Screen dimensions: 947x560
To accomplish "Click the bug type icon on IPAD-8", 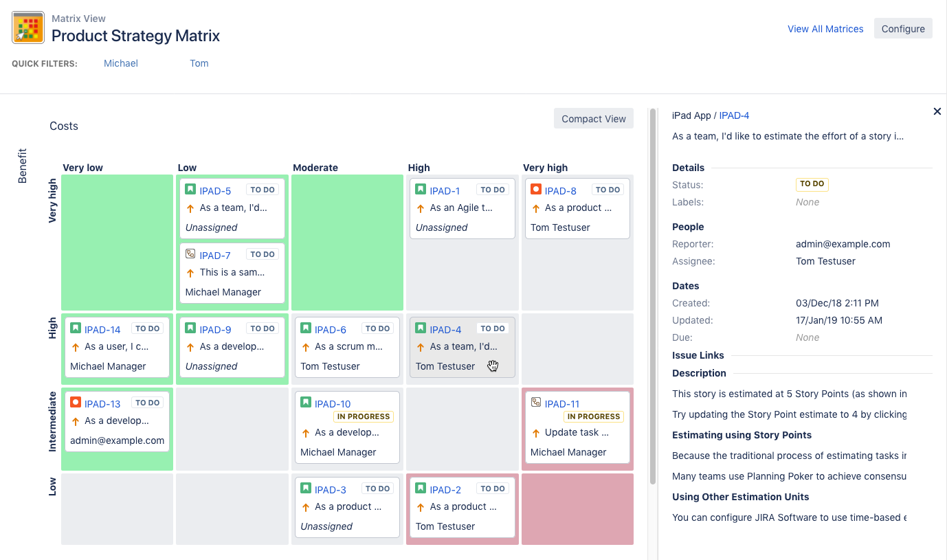I will pyautogui.click(x=536, y=190).
